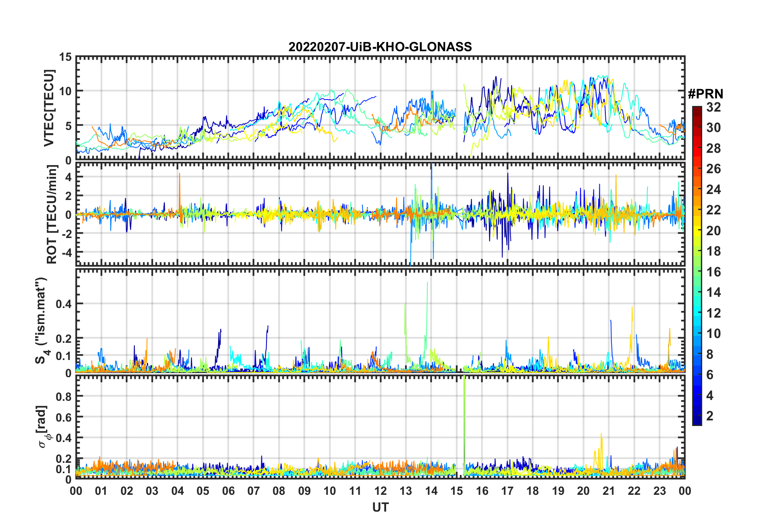761x532 pixels.
Task: Click x-axis hour tick label 07
Action: click(254, 491)
